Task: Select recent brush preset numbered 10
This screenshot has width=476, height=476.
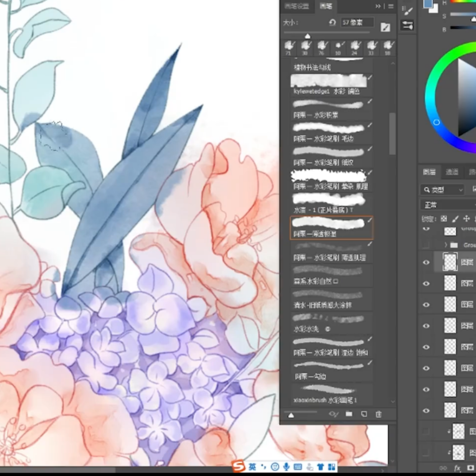Action: click(338, 48)
